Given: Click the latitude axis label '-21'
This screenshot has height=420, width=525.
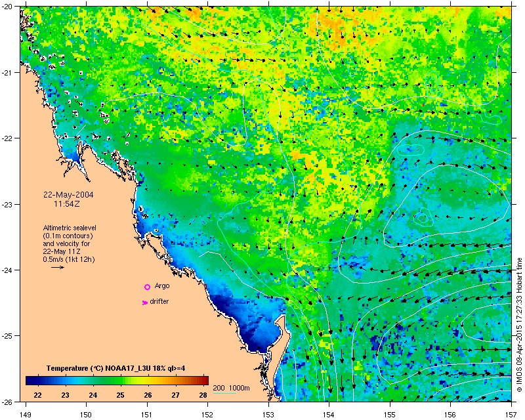Looking at the screenshot, I should [x=8, y=73].
